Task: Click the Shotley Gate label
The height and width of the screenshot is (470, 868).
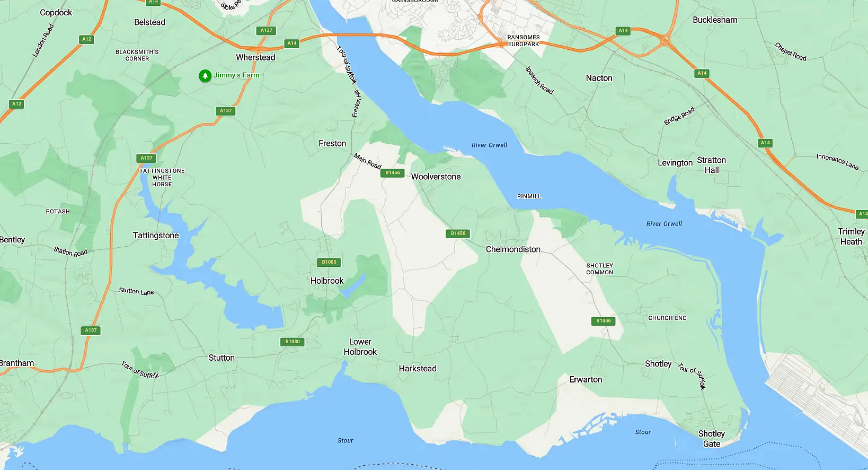Action: [x=711, y=439]
